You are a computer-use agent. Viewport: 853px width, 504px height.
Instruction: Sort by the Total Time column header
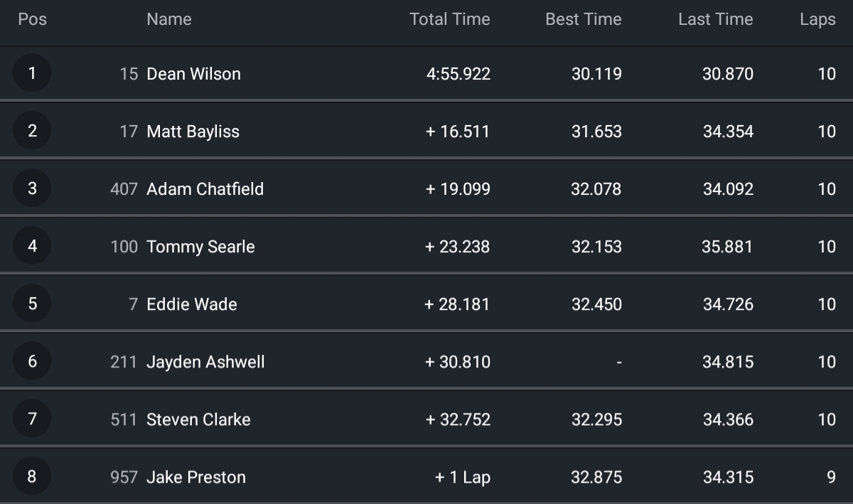click(449, 19)
